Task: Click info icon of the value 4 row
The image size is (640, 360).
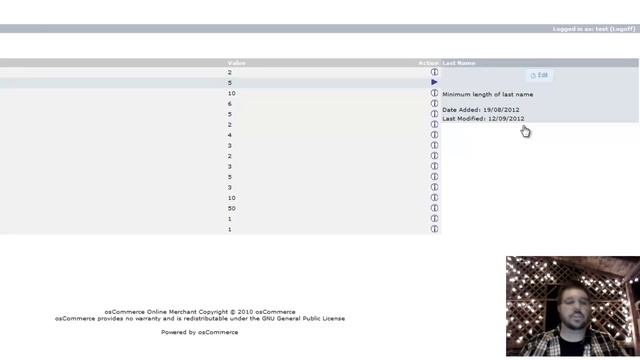Action: (x=434, y=135)
